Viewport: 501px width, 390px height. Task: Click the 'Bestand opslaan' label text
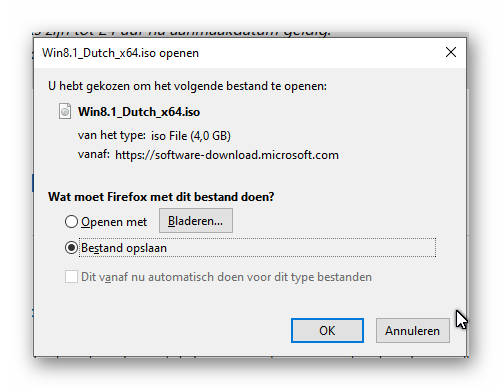click(124, 248)
